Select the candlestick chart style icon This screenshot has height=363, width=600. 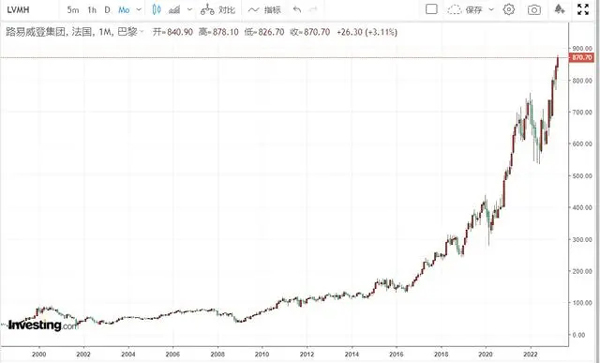[x=157, y=10]
